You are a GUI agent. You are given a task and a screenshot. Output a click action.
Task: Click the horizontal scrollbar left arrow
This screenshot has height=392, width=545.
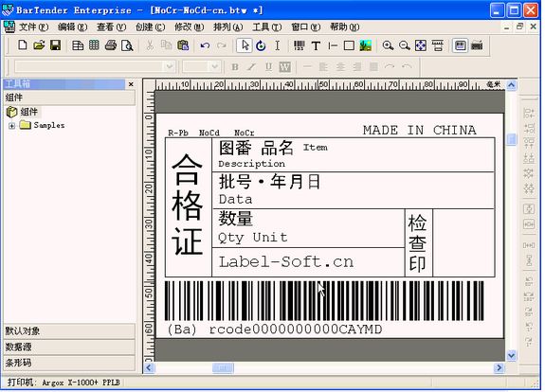tap(149, 367)
